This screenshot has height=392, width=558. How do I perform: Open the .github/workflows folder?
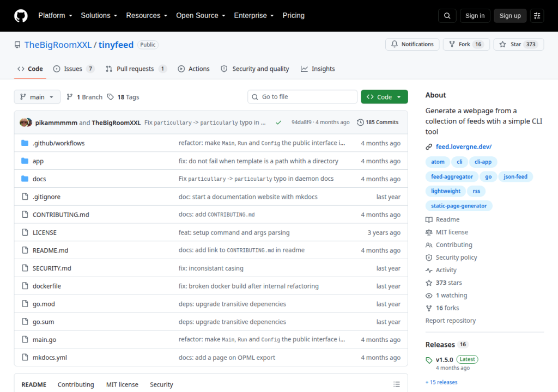pos(58,143)
